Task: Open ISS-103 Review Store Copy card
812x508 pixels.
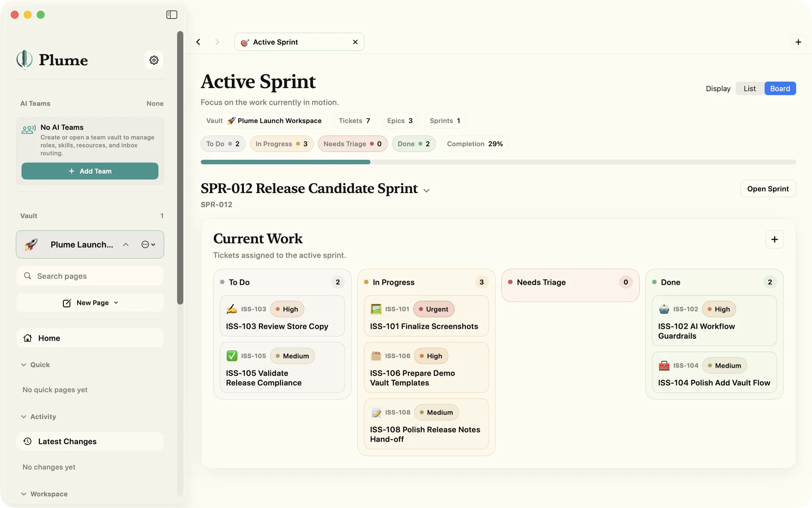Action: click(x=282, y=316)
